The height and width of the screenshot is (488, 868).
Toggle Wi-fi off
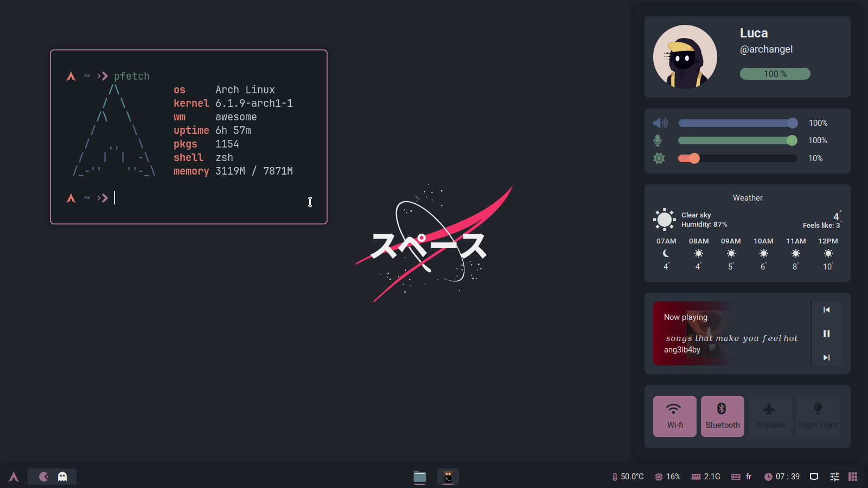click(x=675, y=416)
